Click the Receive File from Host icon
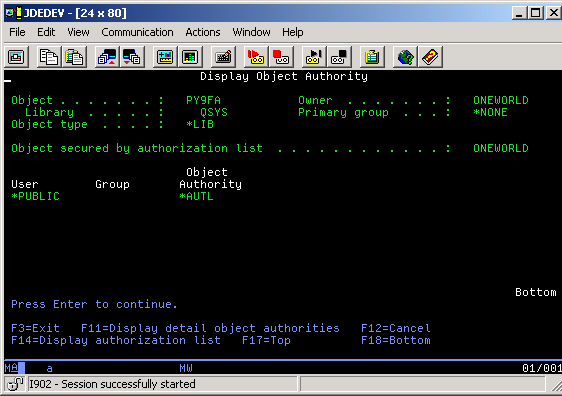The image size is (562, 396). (132, 57)
